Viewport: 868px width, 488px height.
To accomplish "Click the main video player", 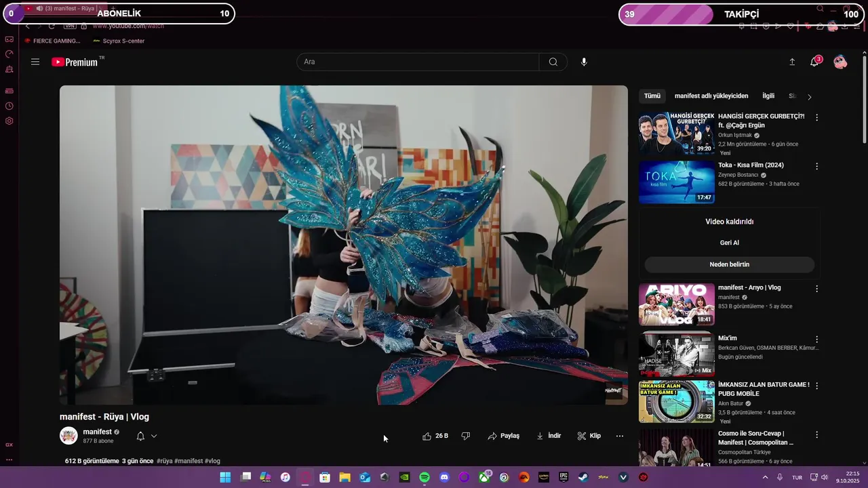I will pyautogui.click(x=344, y=245).
